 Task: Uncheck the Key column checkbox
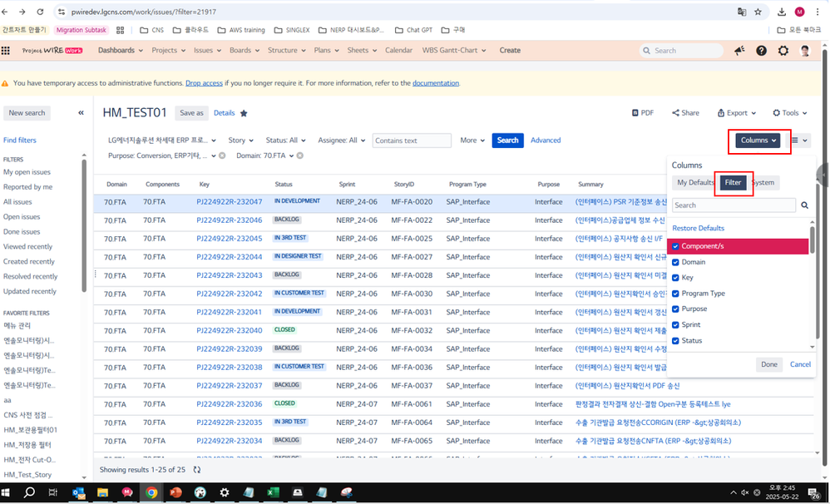point(675,278)
